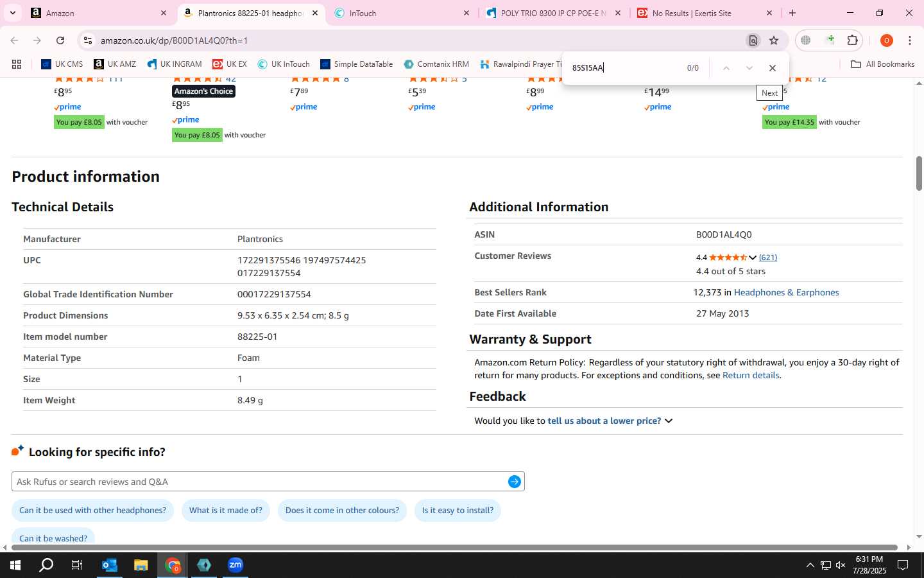Click the address bar URL
This screenshot has height=578, width=924.
(174, 40)
